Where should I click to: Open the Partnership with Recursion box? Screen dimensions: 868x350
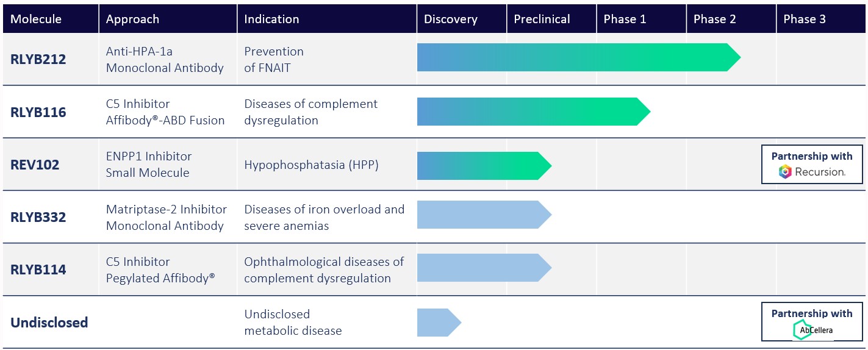(812, 164)
